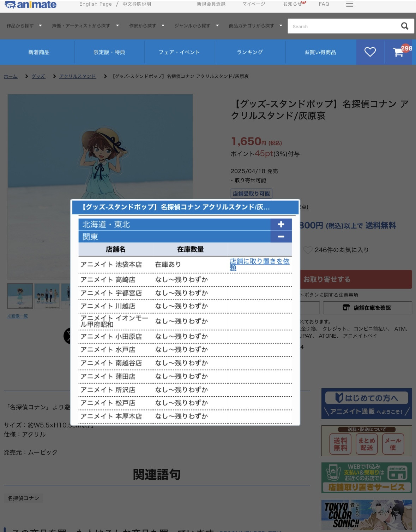Open マイページ link
416x532 pixels.
coord(254,4)
